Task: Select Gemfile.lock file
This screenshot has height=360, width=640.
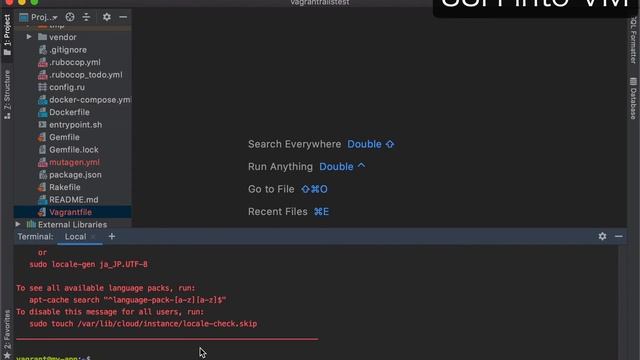Action: pos(73,150)
